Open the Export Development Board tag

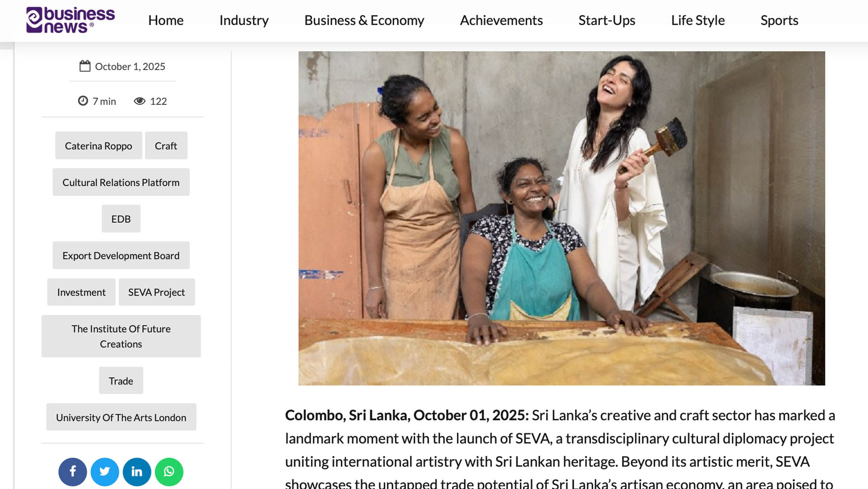[121, 255]
